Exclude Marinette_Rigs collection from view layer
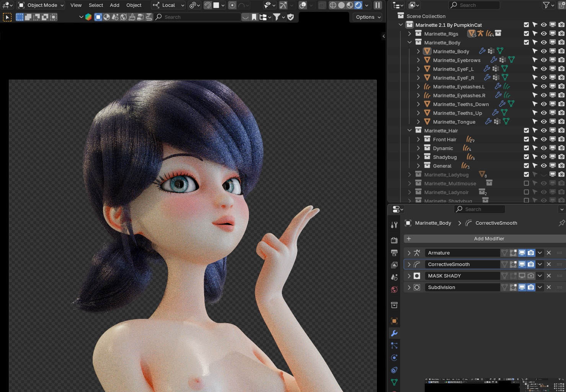Screen dimensions: 566x392 [526, 34]
